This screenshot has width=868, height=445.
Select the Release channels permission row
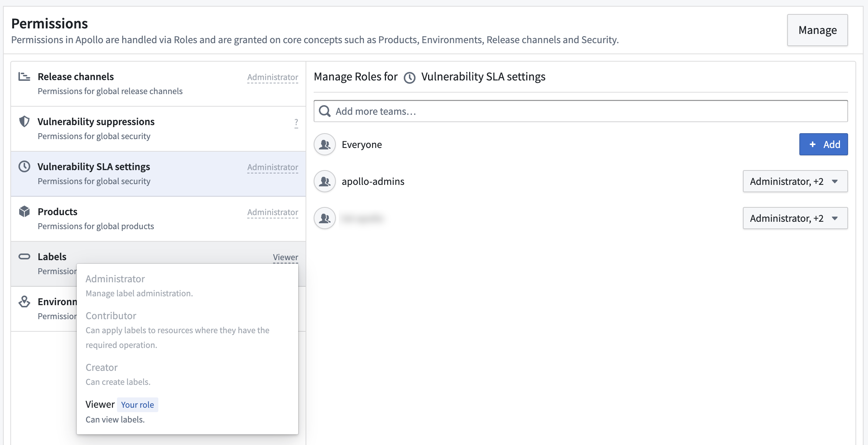(158, 84)
